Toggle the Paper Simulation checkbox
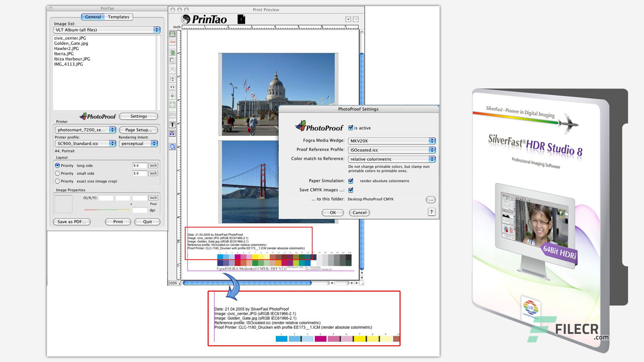The width and height of the screenshot is (644, 362). 351,181
